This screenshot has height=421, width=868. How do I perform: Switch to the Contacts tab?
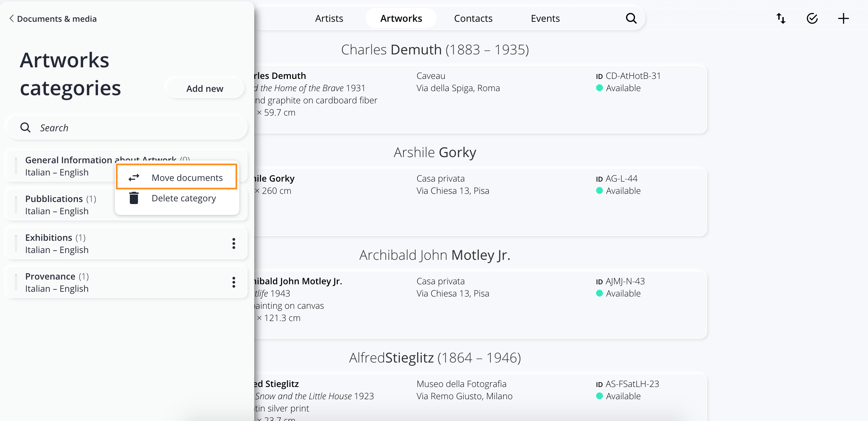[473, 18]
